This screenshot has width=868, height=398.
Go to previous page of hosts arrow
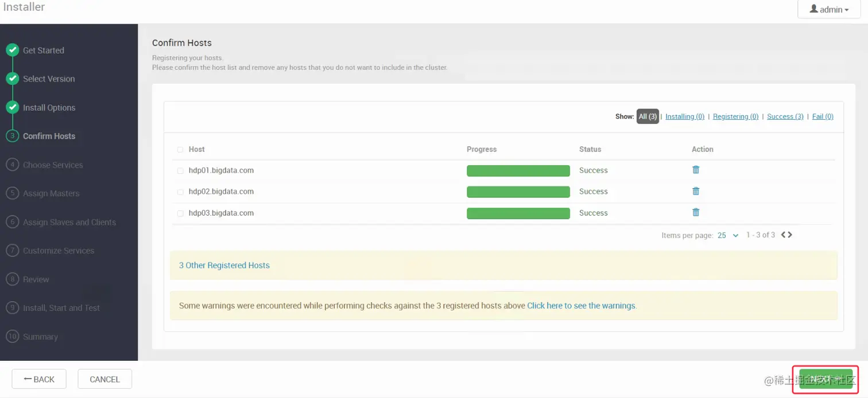tap(783, 235)
